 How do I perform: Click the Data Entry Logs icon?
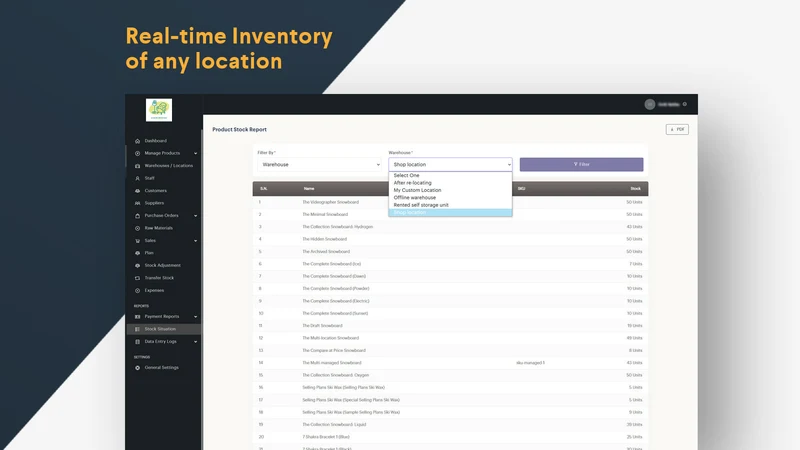click(137, 342)
